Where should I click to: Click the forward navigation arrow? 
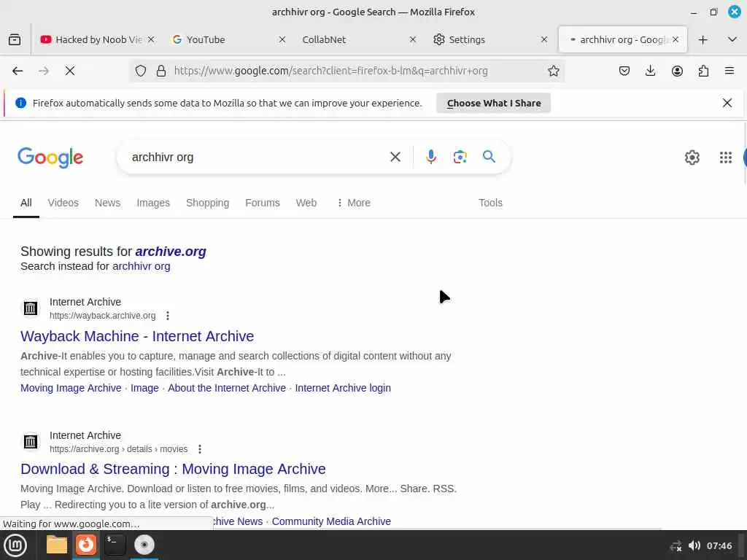tap(44, 71)
